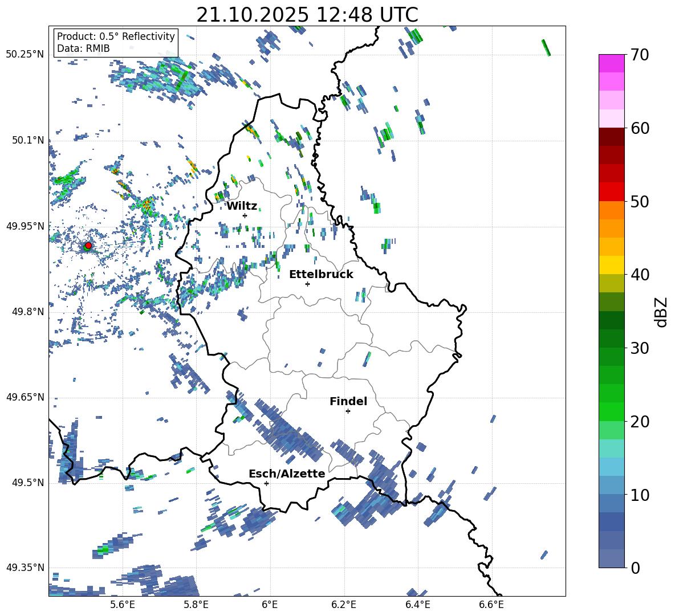Click the 5.8°E longitude label
Image resolution: width=675 pixels, height=616 pixels.
(196, 605)
